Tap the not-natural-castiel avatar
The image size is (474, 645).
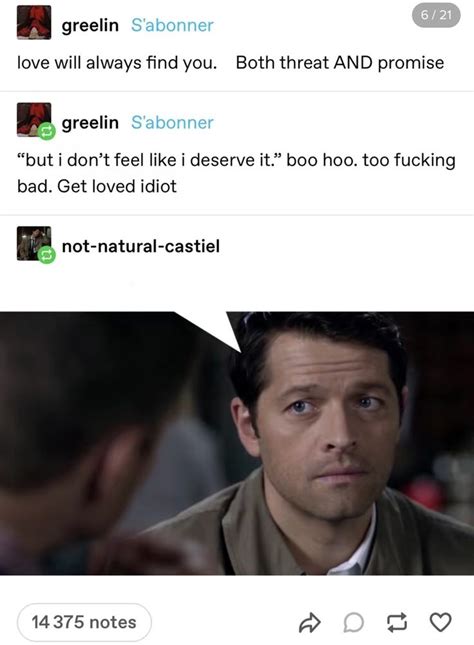pos(34,243)
